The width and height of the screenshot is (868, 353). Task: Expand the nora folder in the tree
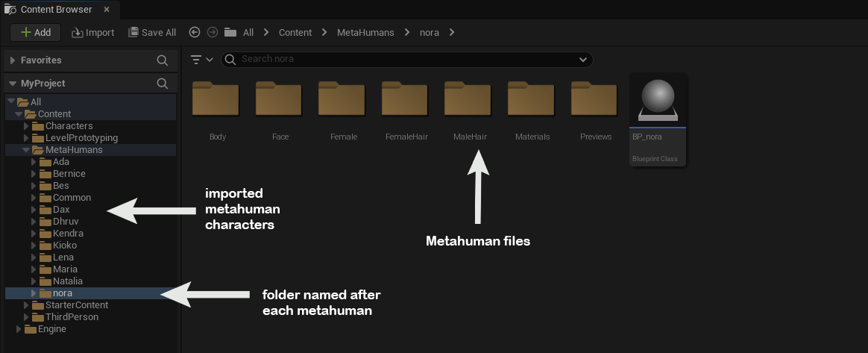(x=34, y=293)
